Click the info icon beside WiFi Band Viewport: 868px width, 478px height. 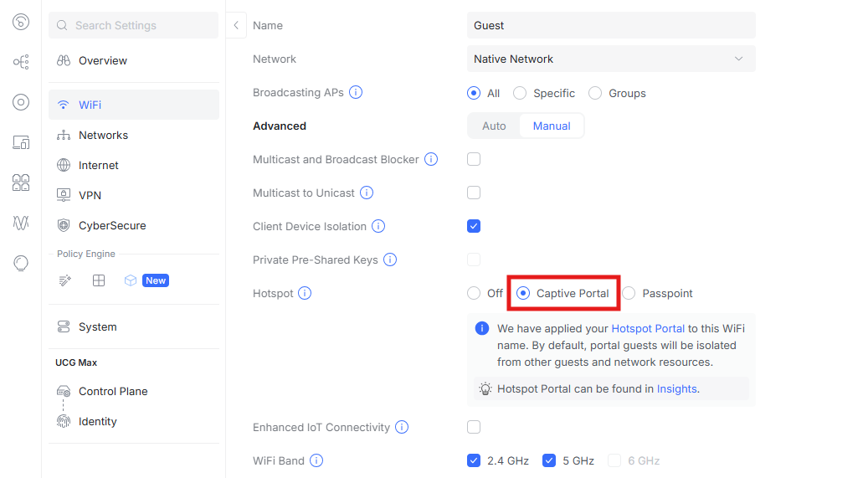tap(316, 460)
